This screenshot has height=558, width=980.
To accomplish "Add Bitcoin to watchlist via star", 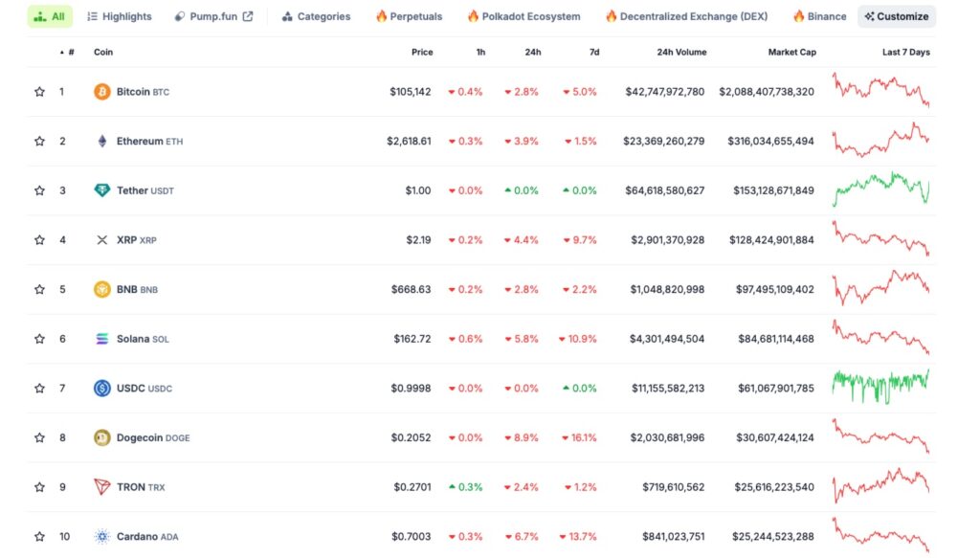I will point(39,91).
